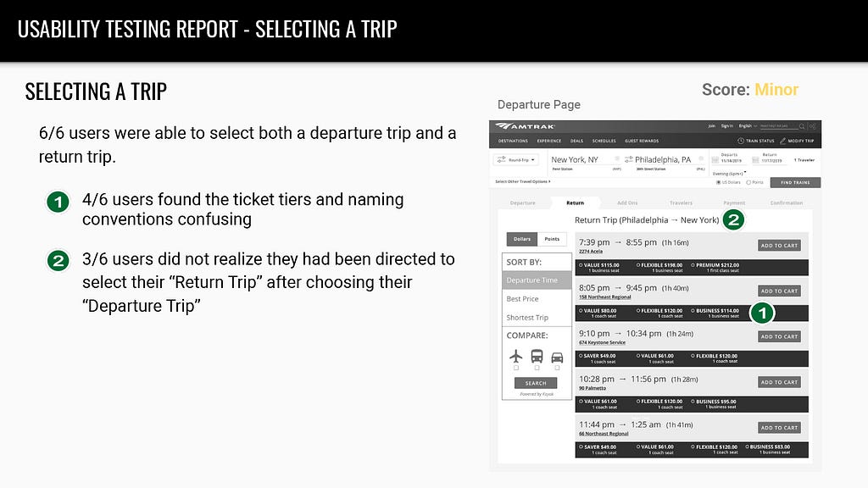Click the Modify Trip pencil icon
Screen dimensions: 868x488
point(782,141)
